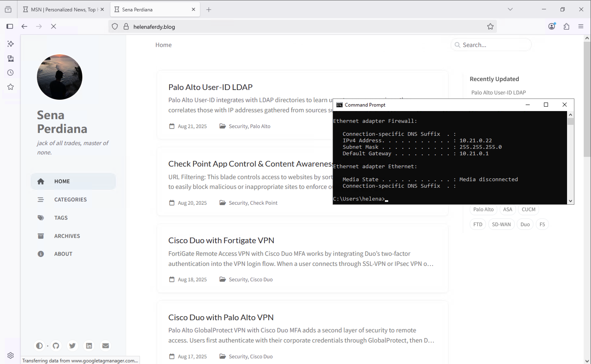This screenshot has height=364, width=591.
Task: Open the Twitter profile icon link
Action: tap(72, 346)
